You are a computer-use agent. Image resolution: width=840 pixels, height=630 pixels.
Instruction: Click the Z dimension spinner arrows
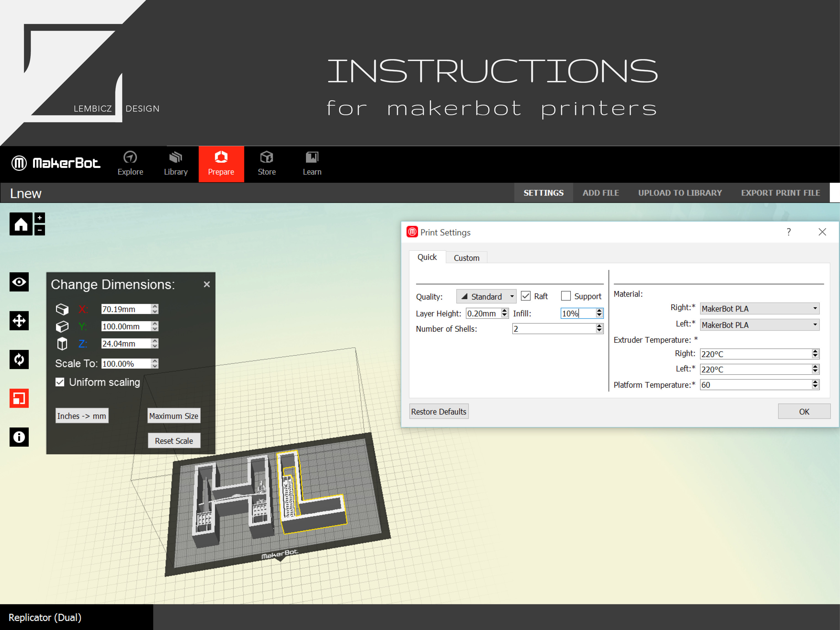tap(155, 344)
